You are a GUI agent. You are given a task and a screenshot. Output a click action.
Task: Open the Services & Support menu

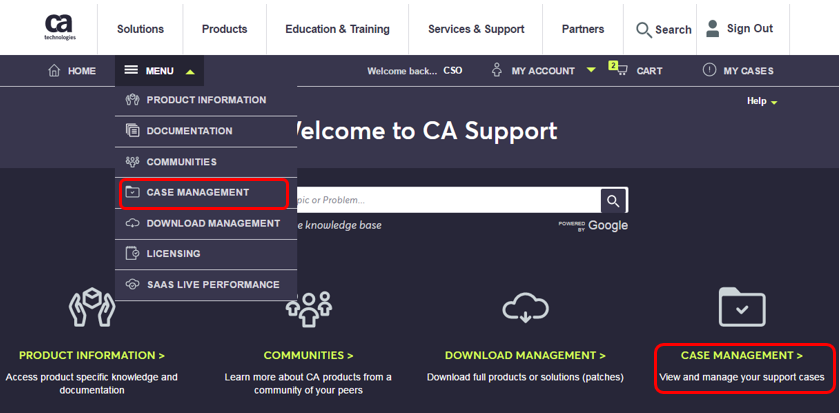coord(476,29)
